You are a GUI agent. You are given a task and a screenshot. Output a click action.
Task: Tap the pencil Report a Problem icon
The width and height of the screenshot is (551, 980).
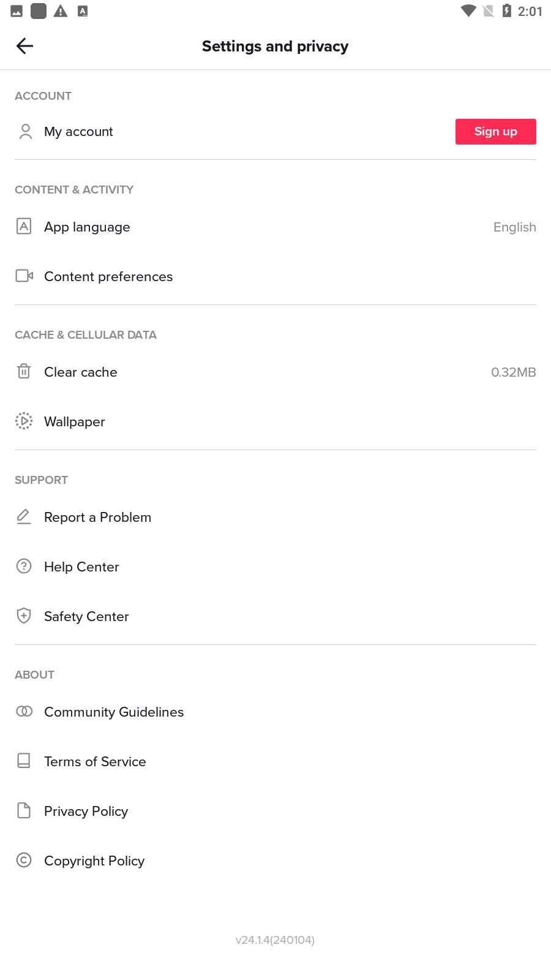[24, 516]
